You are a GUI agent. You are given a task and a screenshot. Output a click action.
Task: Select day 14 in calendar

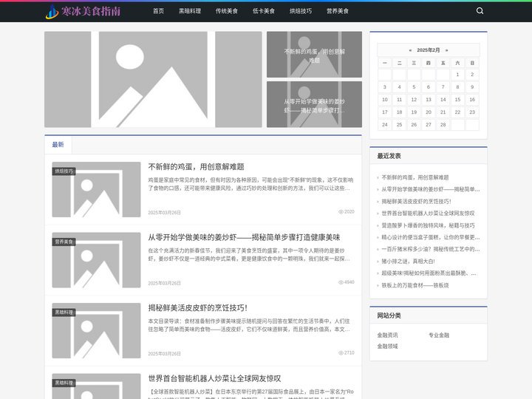point(443,100)
